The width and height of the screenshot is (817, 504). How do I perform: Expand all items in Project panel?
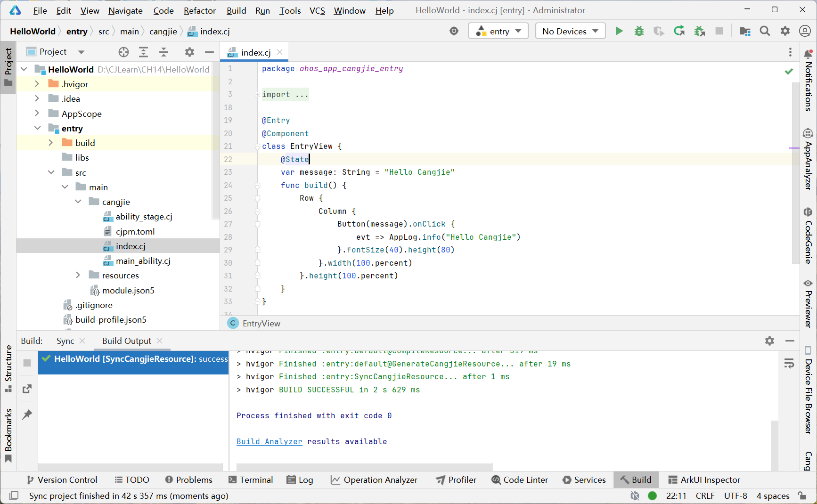[143, 52]
